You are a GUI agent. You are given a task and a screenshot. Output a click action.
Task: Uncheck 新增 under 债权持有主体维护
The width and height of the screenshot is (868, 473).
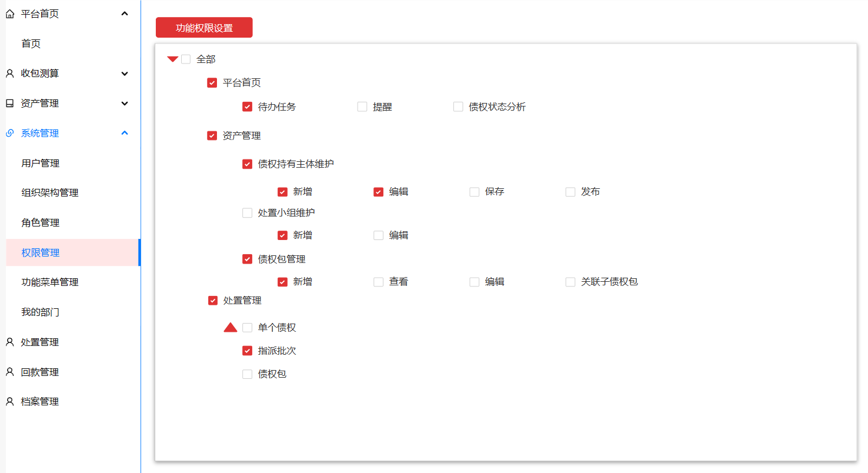coord(283,192)
